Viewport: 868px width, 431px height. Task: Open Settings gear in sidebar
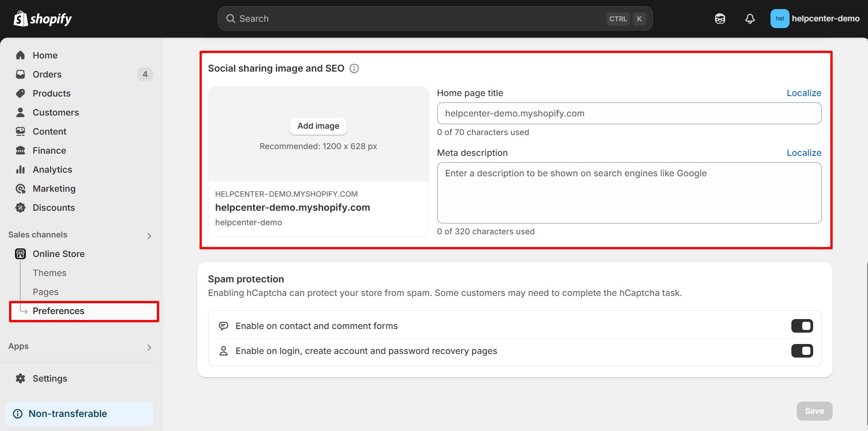[x=20, y=378]
